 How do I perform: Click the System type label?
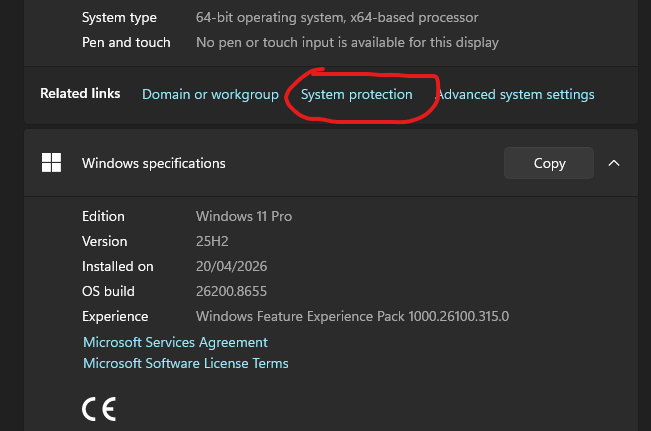pos(119,17)
